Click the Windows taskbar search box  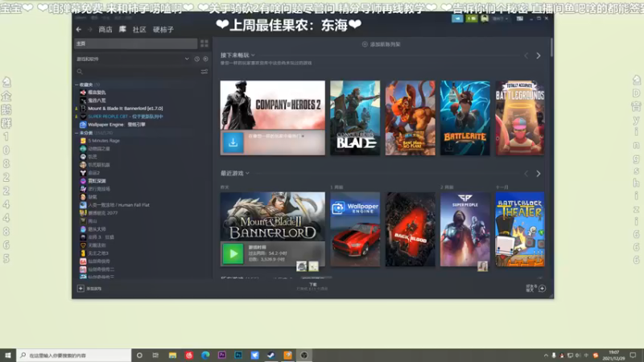pyautogui.click(x=74, y=356)
